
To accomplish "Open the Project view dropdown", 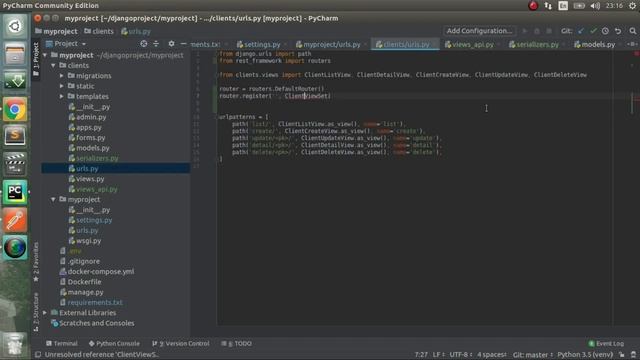I will pos(67,44).
